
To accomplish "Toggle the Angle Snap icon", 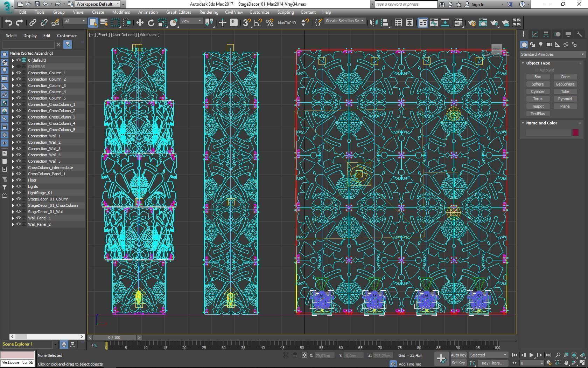I will click(258, 23).
